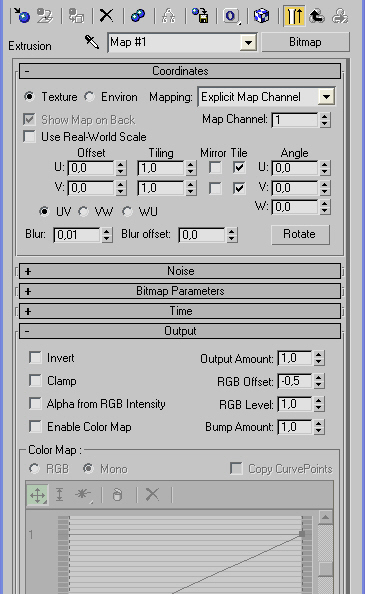
Task: Open Mapping Explicit Map Channel dropdown
Action: 326,97
